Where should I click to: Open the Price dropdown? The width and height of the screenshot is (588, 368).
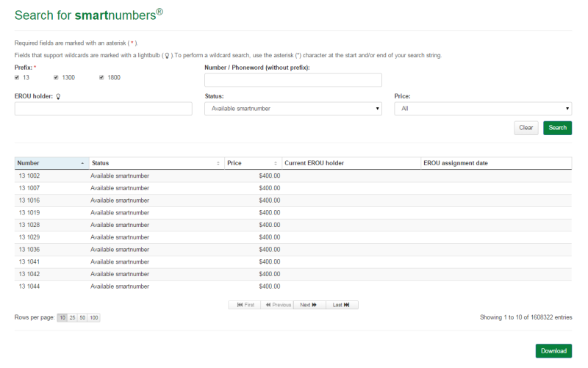pyautogui.click(x=483, y=109)
